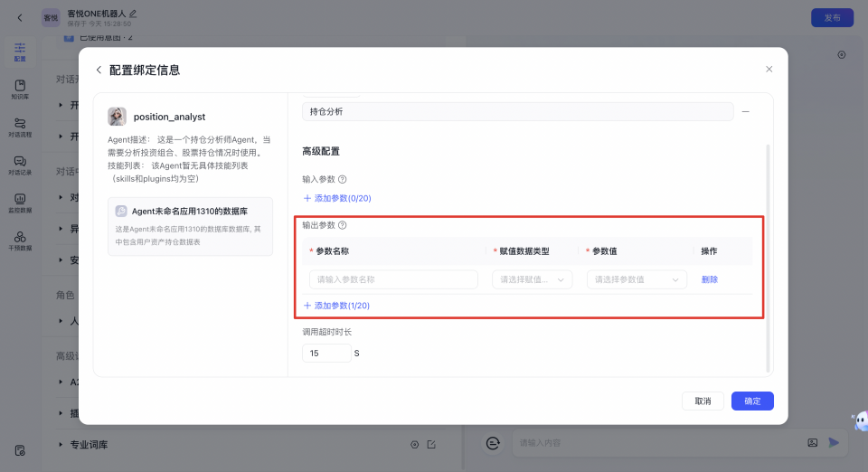Click 添加参数(1/20) under 输出参数

click(x=336, y=306)
